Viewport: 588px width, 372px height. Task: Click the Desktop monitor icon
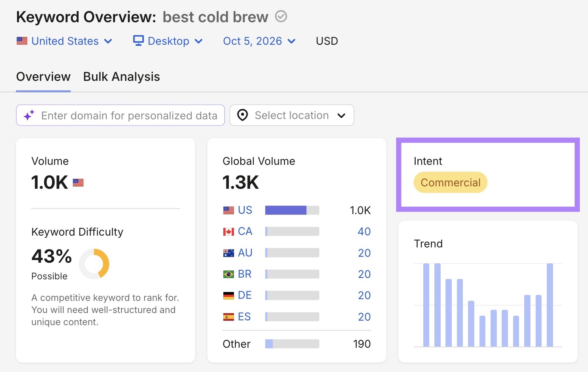pos(138,41)
